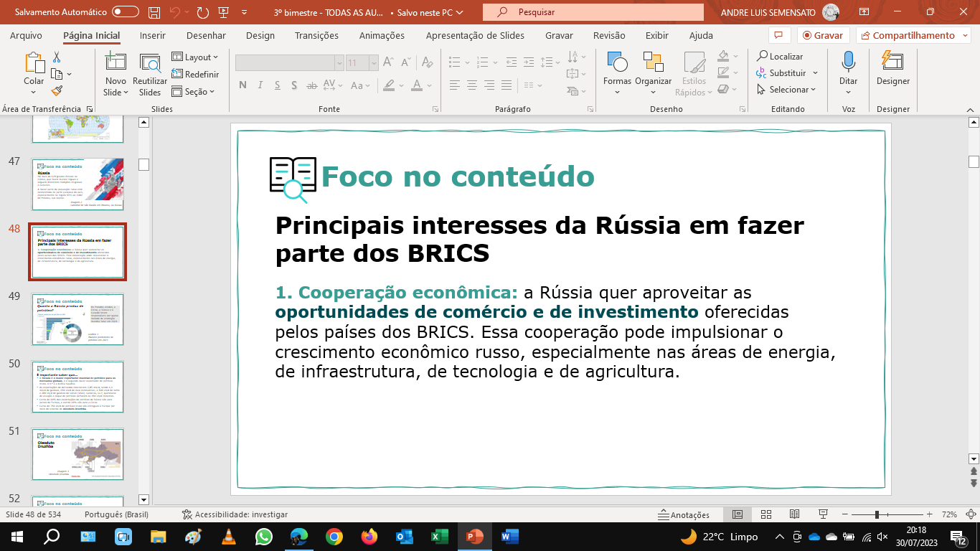Start Slide Show from status bar
Screen dimensions: 980x551
(824, 514)
